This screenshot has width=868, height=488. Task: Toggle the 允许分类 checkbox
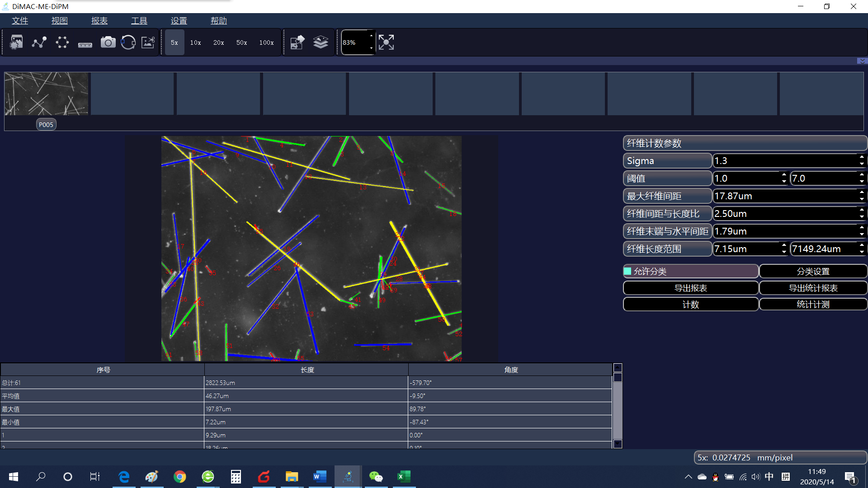(628, 271)
